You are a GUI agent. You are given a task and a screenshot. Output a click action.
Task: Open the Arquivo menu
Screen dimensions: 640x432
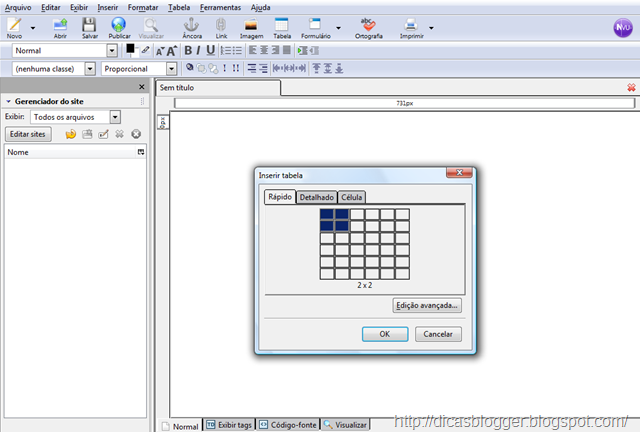pos(18,7)
